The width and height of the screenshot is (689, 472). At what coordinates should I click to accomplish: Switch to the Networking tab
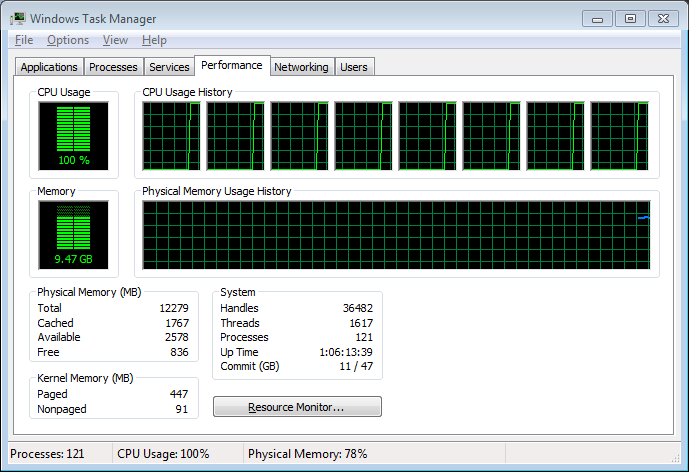[301, 67]
